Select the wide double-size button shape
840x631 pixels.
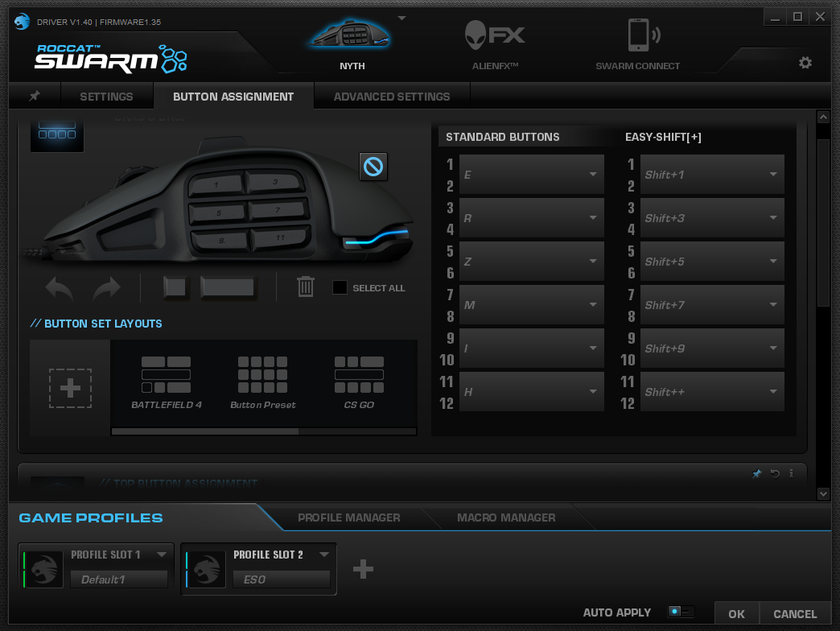(x=229, y=287)
